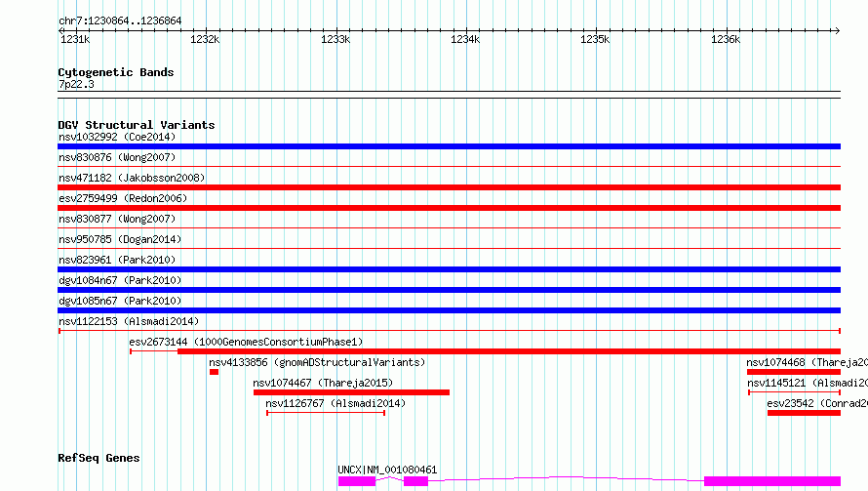This screenshot has height=491, width=868.
Task: Click the blue dgv1085n67 variant bar
Action: click(x=449, y=310)
